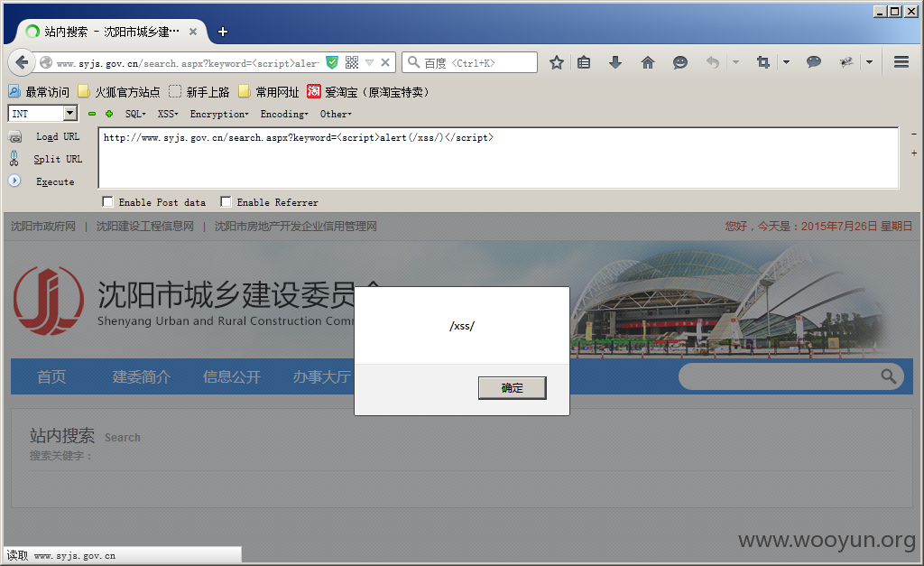This screenshot has width=924, height=566.
Task: Click 办事大厅 navigation item
Action: click(322, 376)
